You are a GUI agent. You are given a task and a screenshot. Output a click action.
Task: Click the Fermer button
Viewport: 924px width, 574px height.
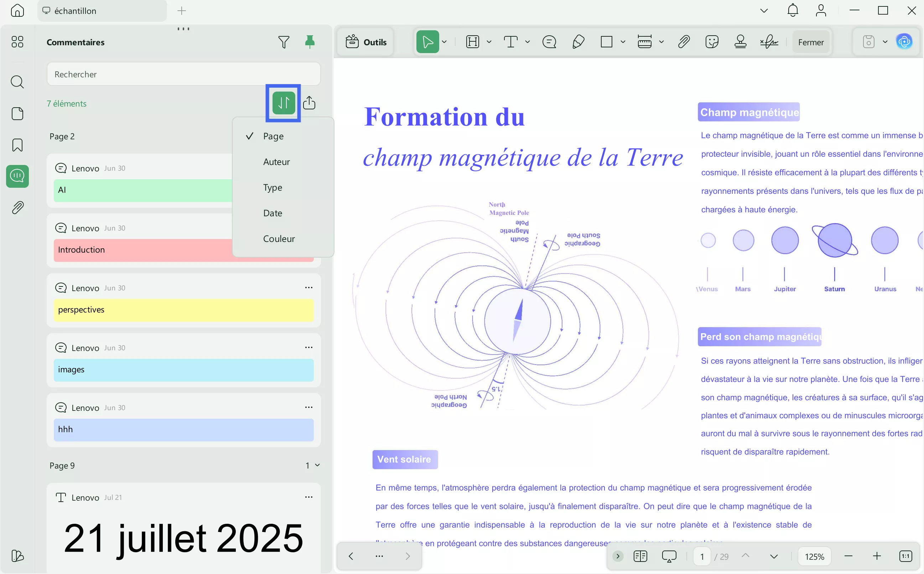(x=810, y=42)
